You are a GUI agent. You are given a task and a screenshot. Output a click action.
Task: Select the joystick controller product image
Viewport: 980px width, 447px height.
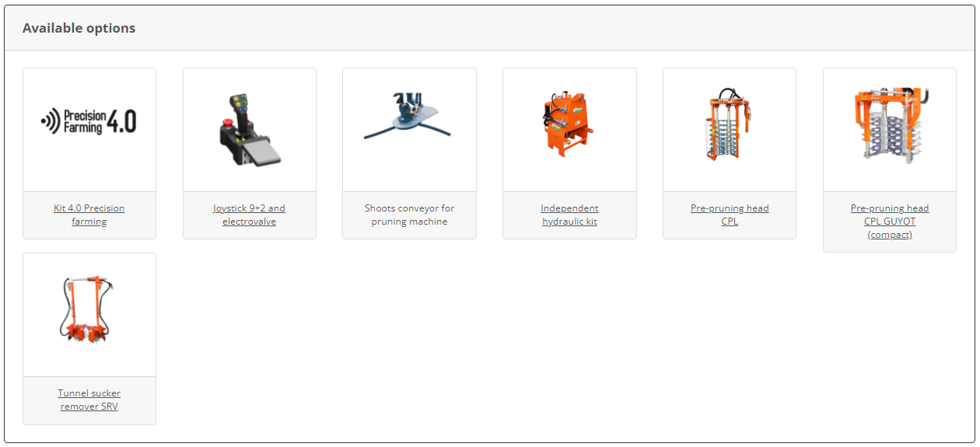click(249, 131)
